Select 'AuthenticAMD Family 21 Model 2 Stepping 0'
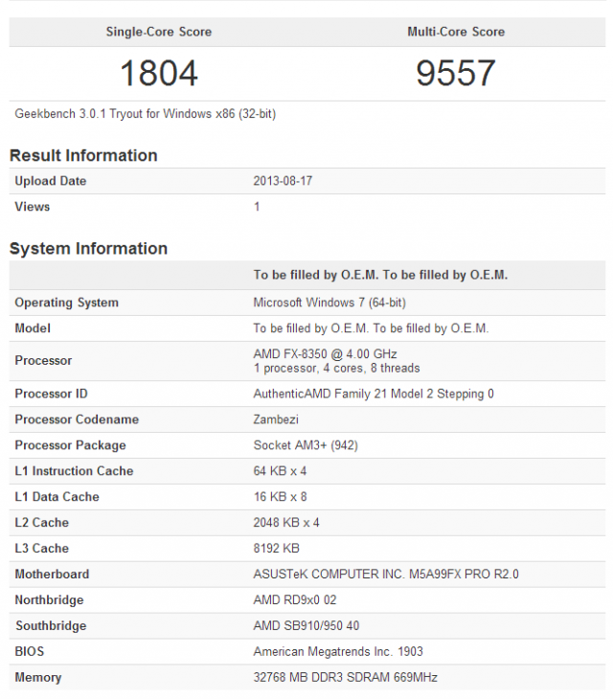Viewport: 613px width, 700px height. coord(374,394)
